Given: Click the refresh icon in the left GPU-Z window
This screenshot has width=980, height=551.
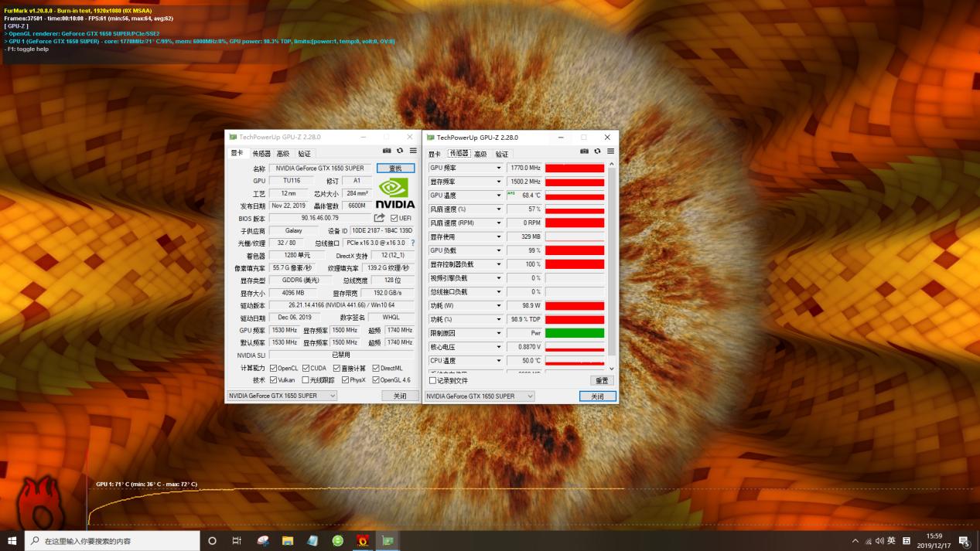Looking at the screenshot, I should pyautogui.click(x=400, y=151).
